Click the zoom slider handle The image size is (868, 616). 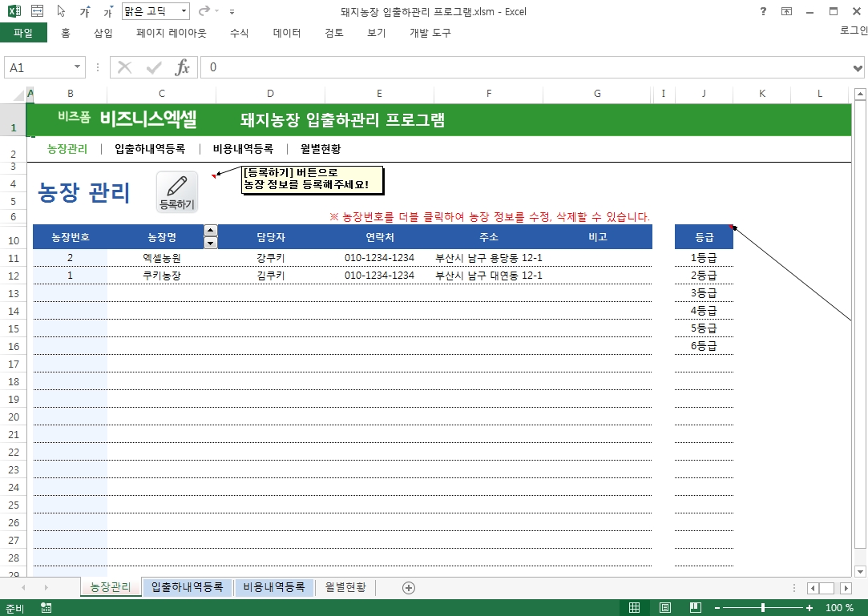pyautogui.click(x=762, y=608)
